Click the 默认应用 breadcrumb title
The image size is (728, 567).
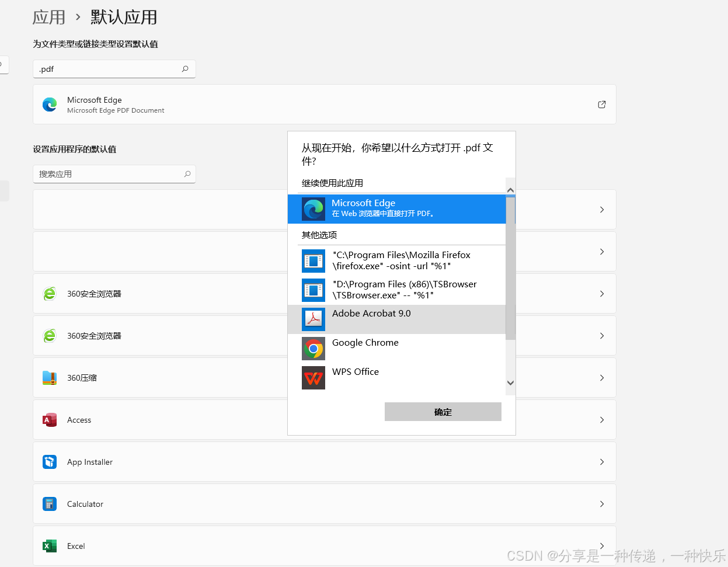click(x=124, y=18)
